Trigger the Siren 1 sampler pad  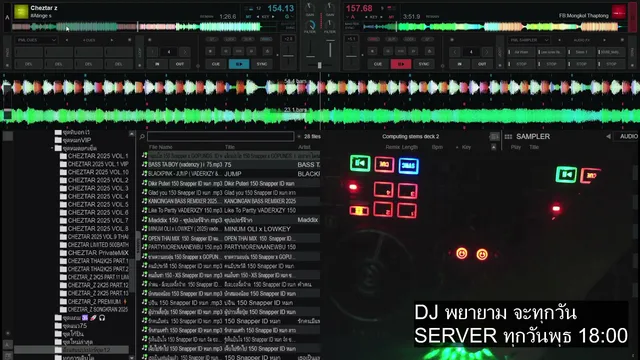[x=581, y=52]
